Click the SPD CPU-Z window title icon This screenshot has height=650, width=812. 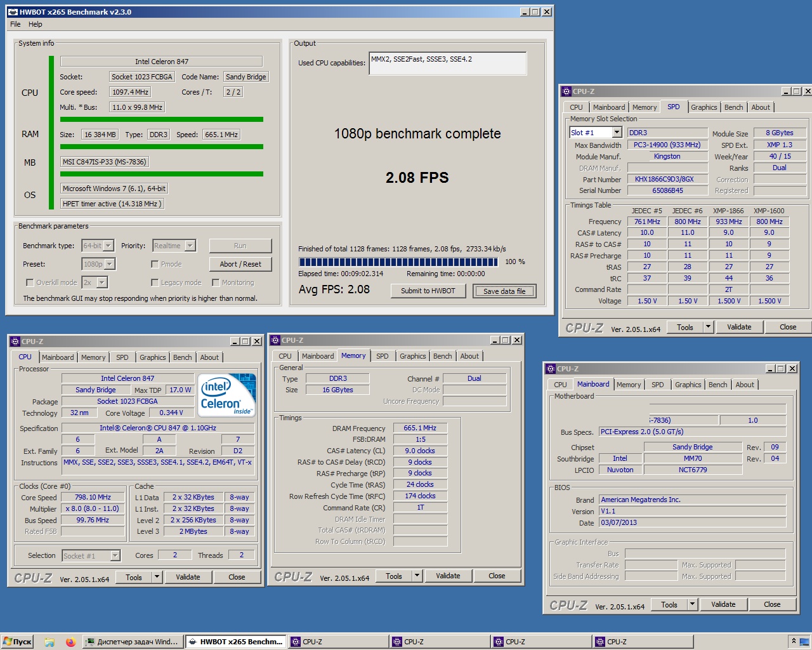[566, 91]
